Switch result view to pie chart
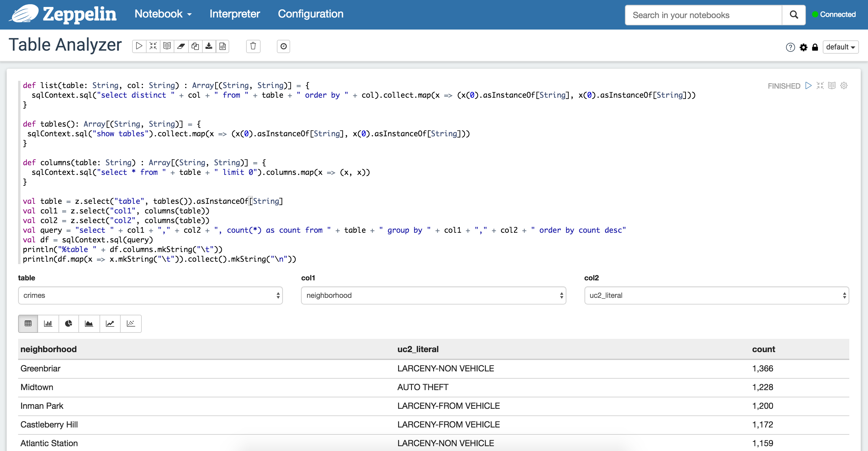The height and width of the screenshot is (451, 868). (68, 324)
